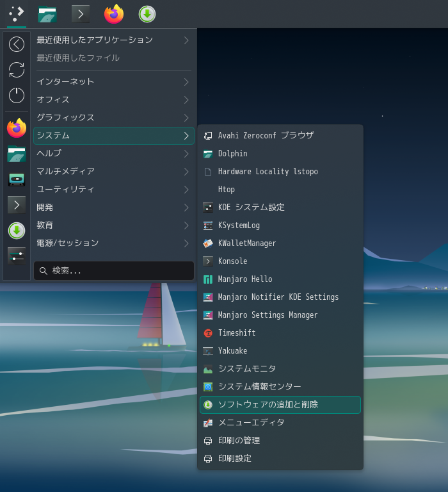Choose the グラフィックス menu entry

coord(114,118)
